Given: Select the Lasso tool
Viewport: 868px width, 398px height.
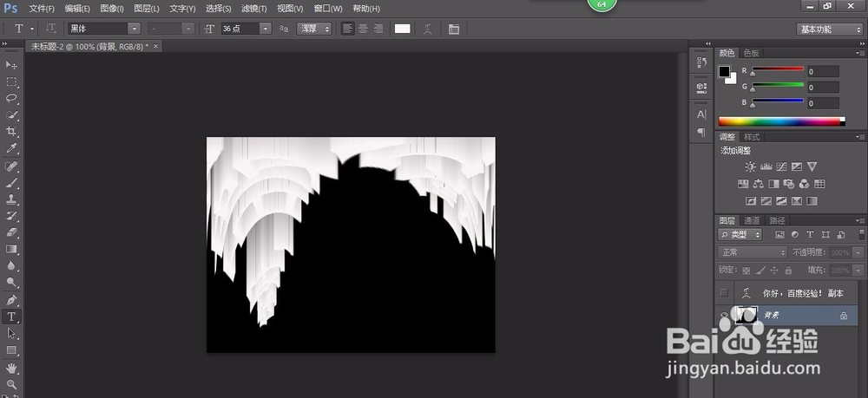Looking at the screenshot, I should point(11,98).
